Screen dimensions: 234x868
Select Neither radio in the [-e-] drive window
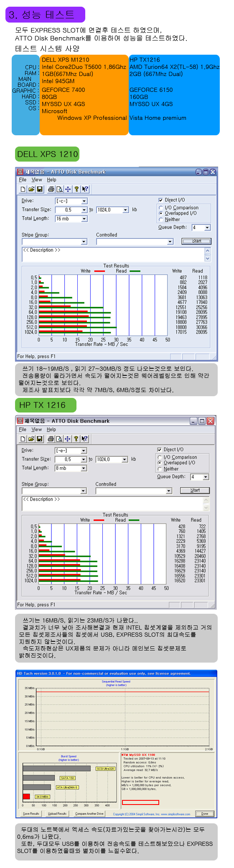(x=160, y=469)
